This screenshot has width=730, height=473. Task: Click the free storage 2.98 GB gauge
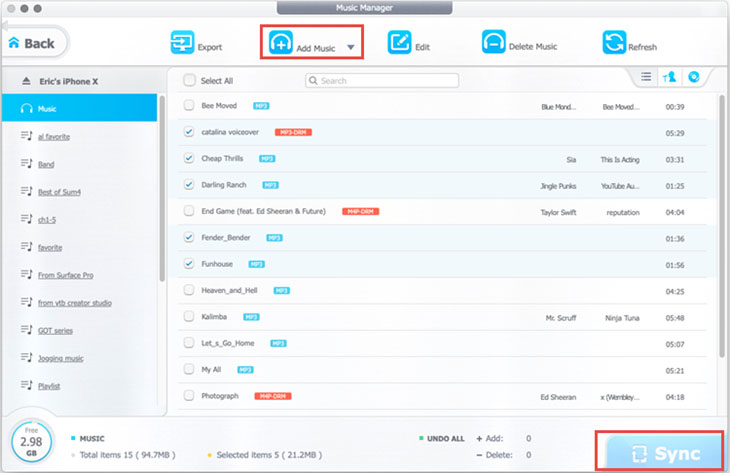coord(31,442)
